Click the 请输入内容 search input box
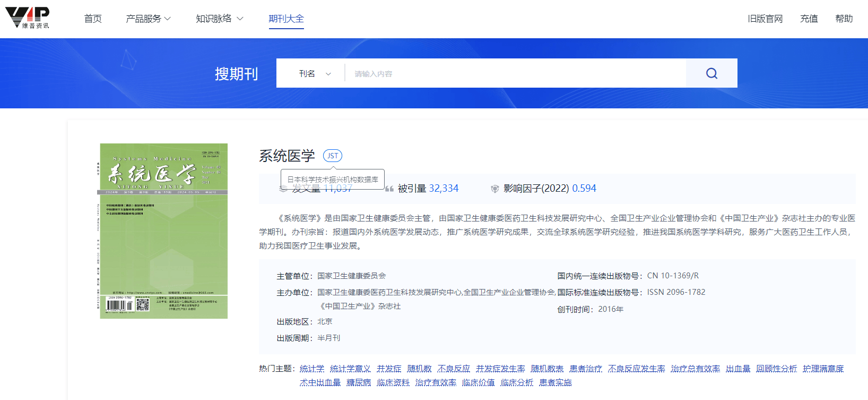This screenshot has height=400, width=868. 516,73
